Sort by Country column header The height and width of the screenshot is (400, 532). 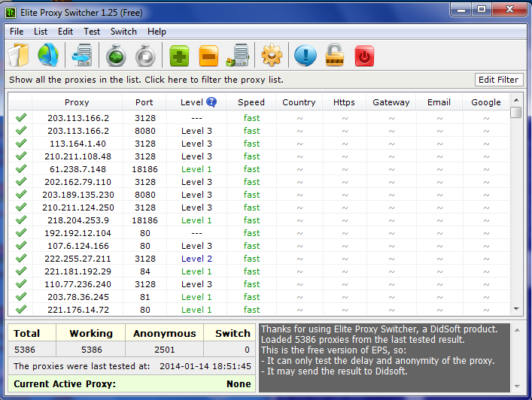click(299, 102)
